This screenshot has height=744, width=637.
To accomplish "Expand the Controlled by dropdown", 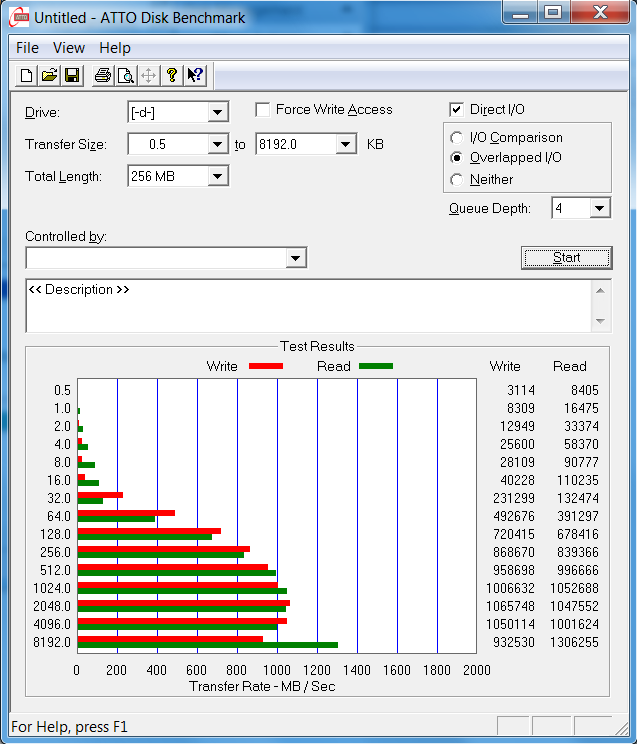I will 295,259.
